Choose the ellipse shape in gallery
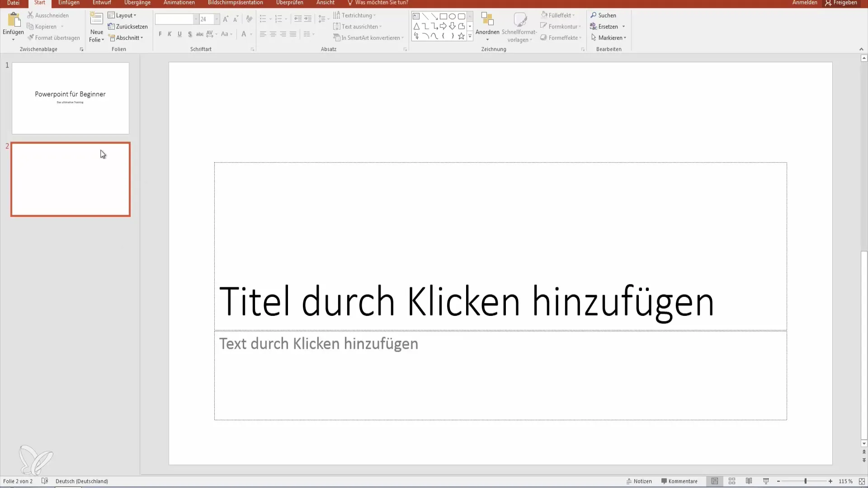The height and width of the screenshot is (488, 868). point(452,16)
